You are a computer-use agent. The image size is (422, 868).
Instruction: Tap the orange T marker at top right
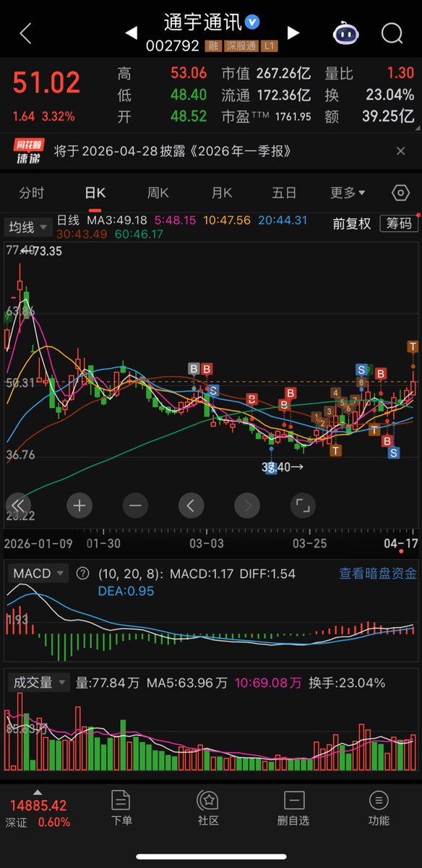[x=413, y=346]
